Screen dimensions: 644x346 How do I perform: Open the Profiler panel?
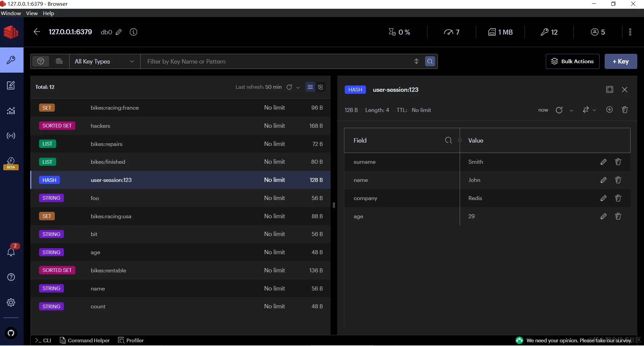click(x=131, y=340)
